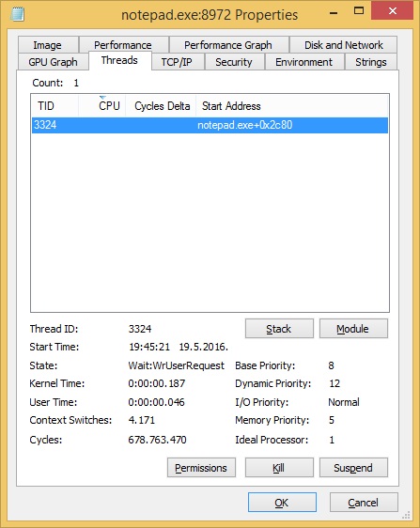Screen dimensions: 420x528
Task: Confirm with the OK button
Action: coord(282,503)
